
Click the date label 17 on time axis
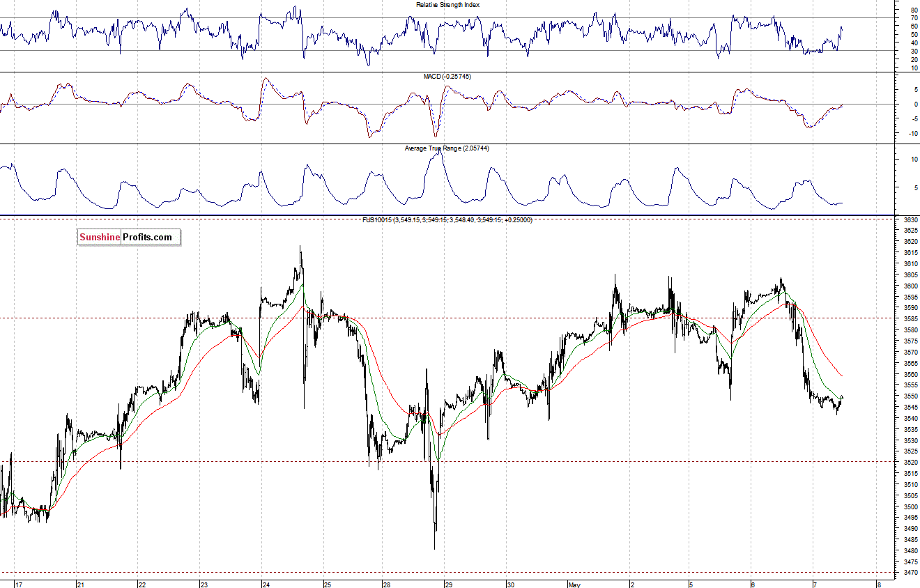point(20,585)
